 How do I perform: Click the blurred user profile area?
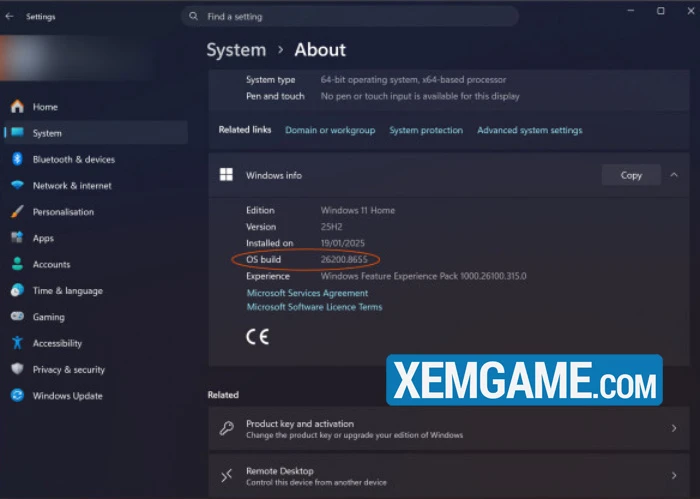point(76,58)
